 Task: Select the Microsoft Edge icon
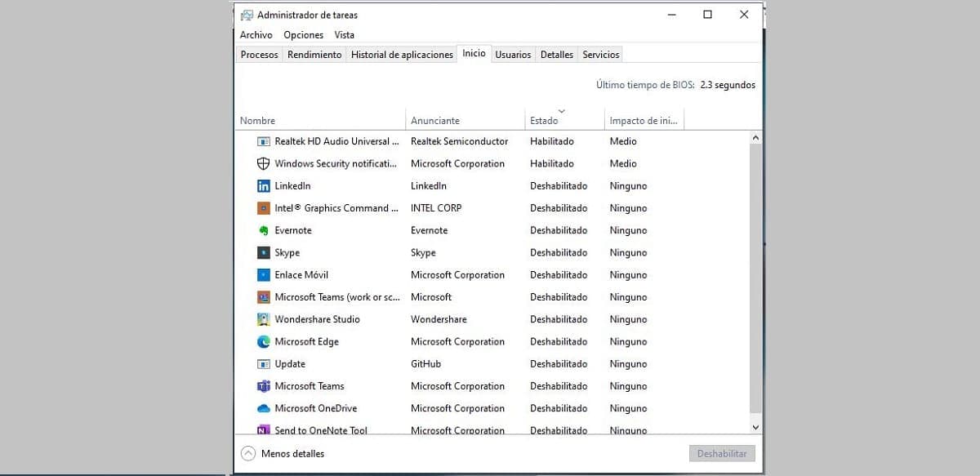[263, 342]
